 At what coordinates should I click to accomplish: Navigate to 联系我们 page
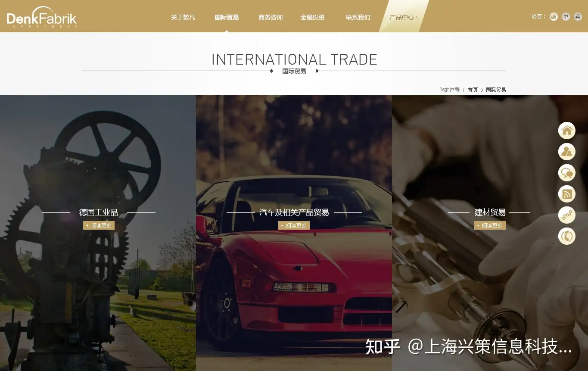click(x=358, y=18)
